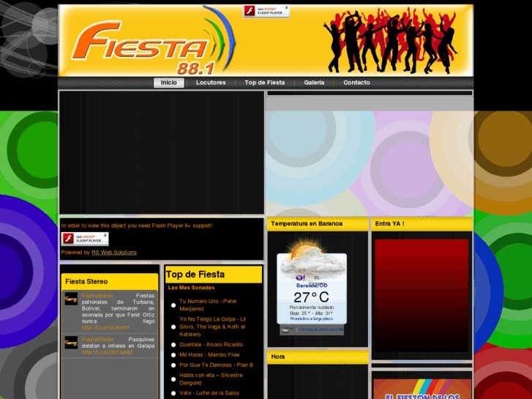
Task: Select song Vete - Luifer de la Salsa
Action: point(209,393)
